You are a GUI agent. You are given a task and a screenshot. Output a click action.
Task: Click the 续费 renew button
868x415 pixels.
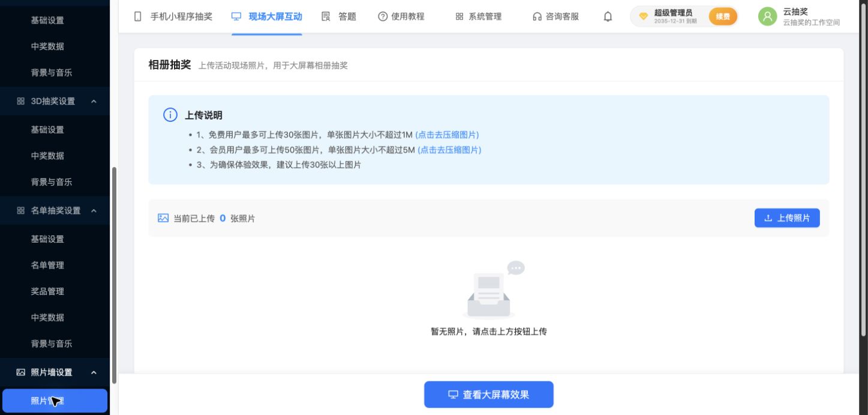point(723,17)
